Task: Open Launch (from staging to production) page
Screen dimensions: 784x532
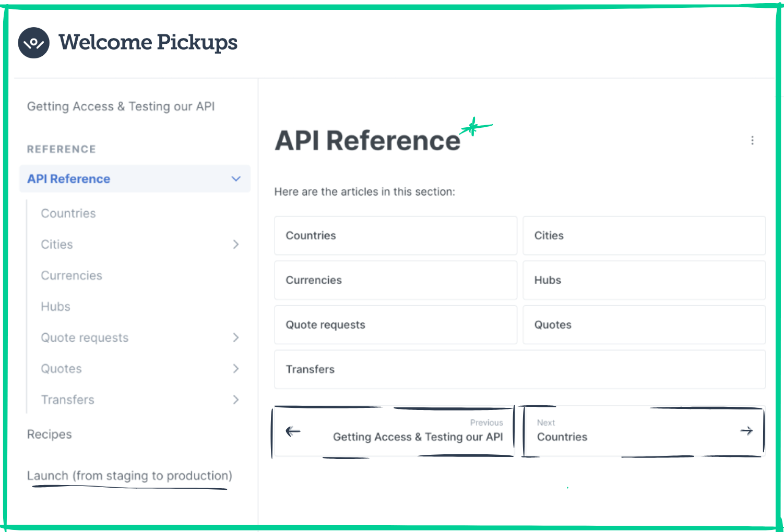Action: coord(129,476)
